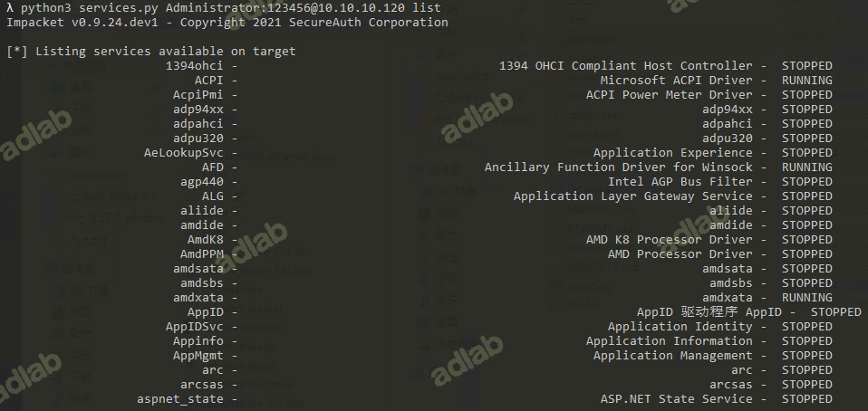868x411 pixels.
Task: Click the python3 services.py command line
Action: coord(224,7)
